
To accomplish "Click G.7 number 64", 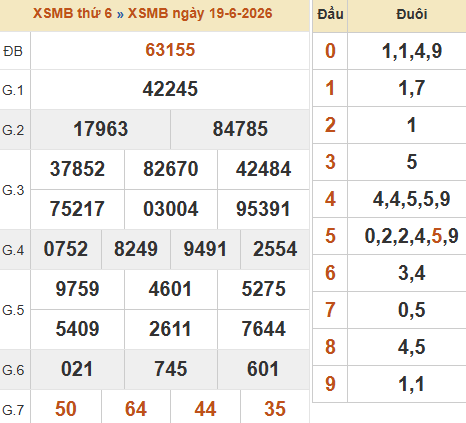I will [x=136, y=409].
